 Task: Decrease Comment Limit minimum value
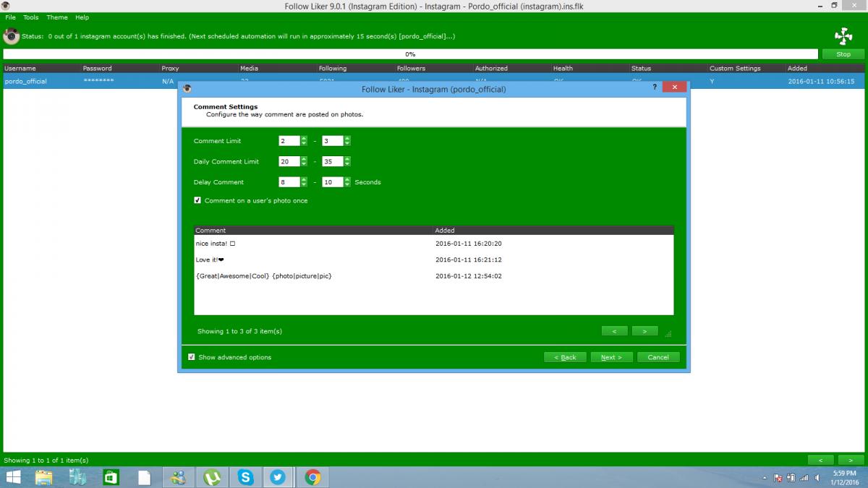click(304, 143)
